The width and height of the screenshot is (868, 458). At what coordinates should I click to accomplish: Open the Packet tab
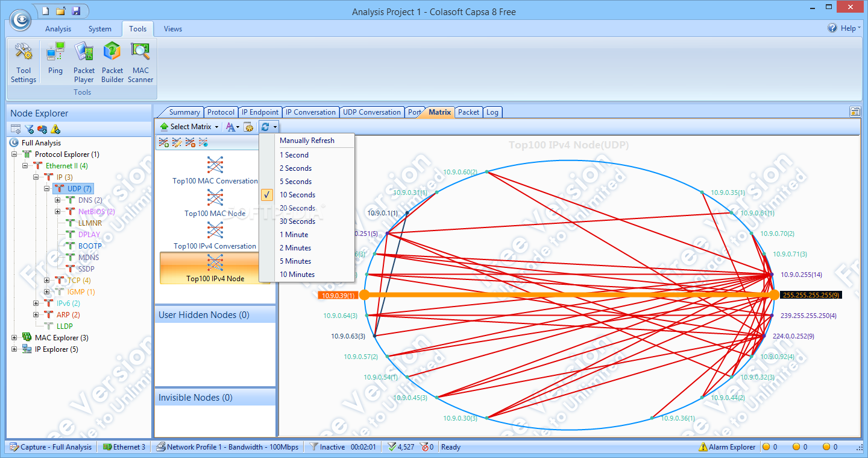[468, 112]
